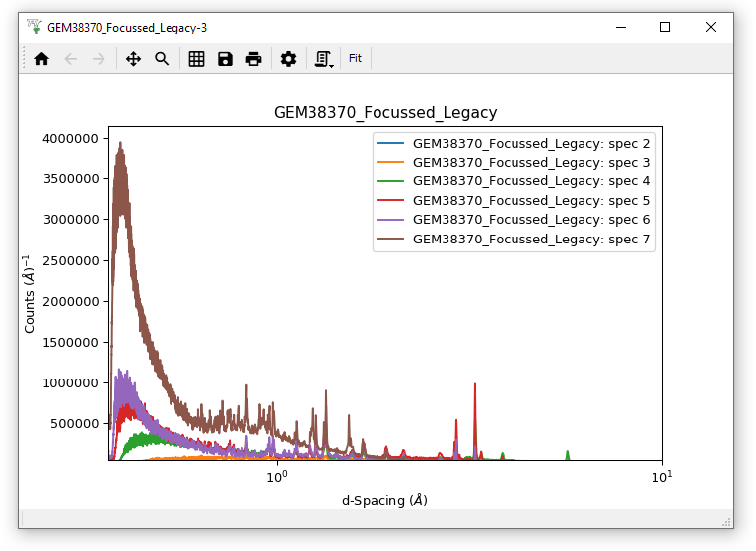Open the Fit tool in toolbar

click(x=355, y=59)
